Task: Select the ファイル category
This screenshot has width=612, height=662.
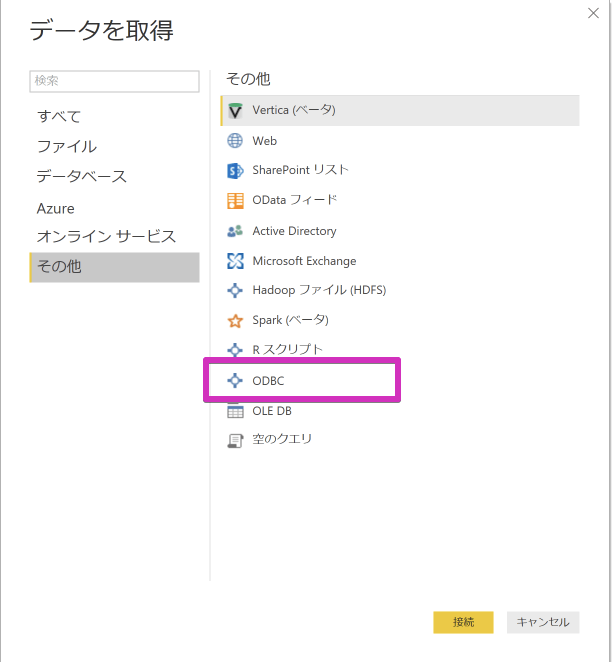Action: (114, 147)
